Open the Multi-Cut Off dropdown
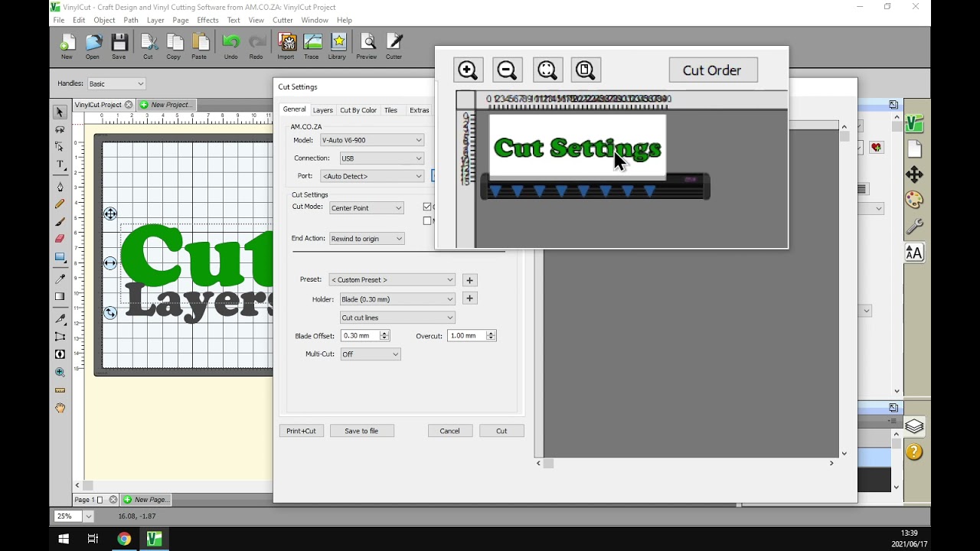This screenshot has height=551, width=980. [x=371, y=354]
